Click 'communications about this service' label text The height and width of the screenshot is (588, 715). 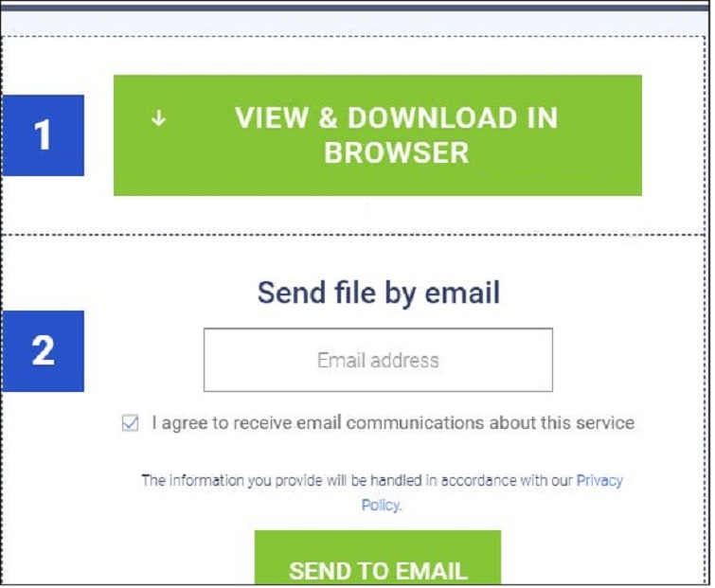coord(491,422)
